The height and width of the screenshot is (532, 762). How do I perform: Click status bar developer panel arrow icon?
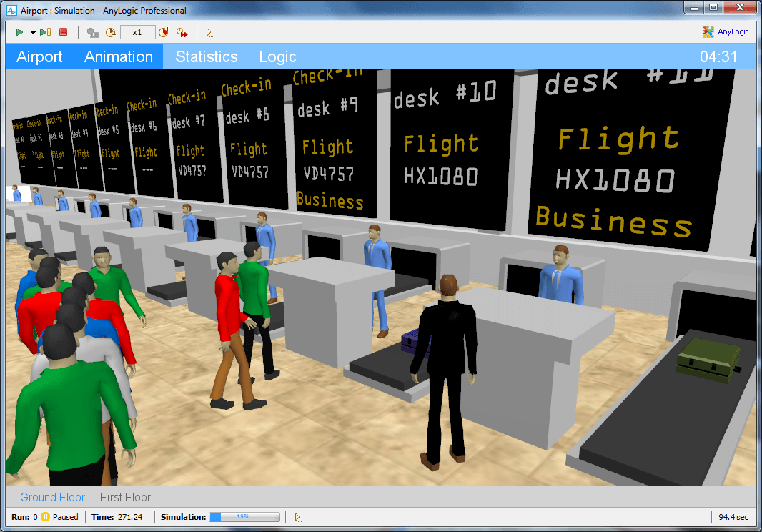[x=298, y=517]
